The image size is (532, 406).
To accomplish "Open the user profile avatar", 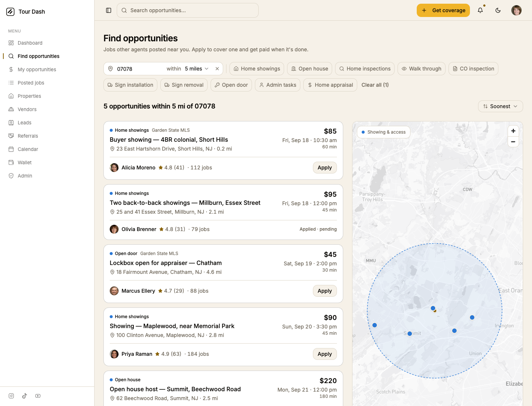I will [x=516, y=10].
